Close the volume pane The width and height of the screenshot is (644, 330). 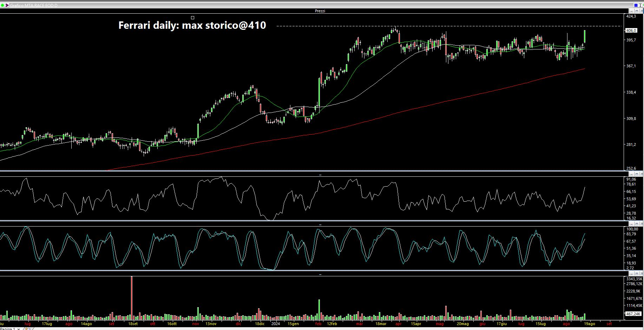tap(641, 274)
